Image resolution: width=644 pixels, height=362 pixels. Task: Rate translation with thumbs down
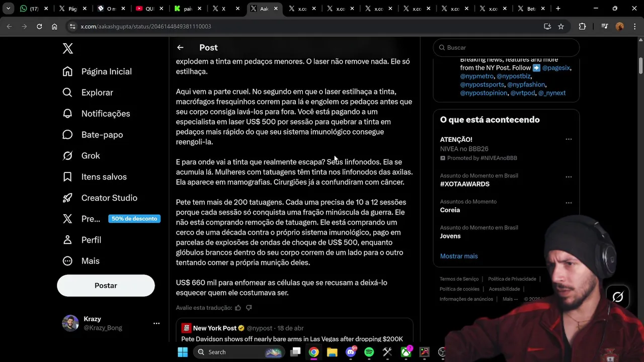tap(249, 308)
